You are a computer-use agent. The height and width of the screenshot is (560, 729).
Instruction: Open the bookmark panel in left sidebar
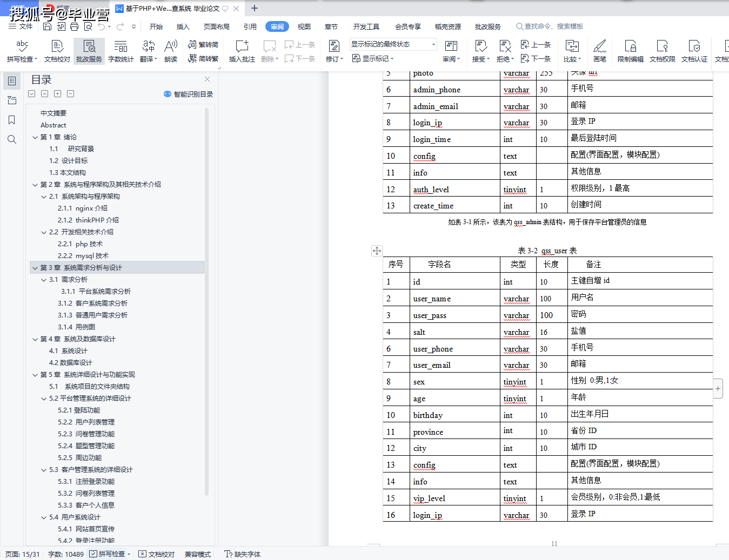(x=12, y=120)
